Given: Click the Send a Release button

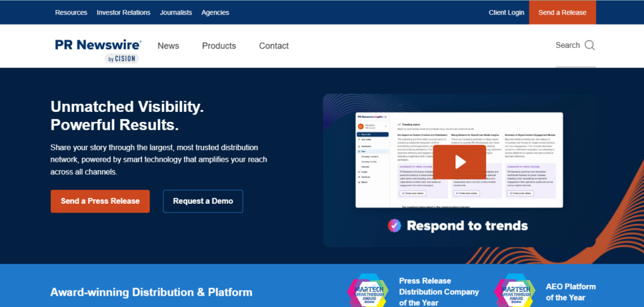Looking at the screenshot, I should (x=562, y=13).
